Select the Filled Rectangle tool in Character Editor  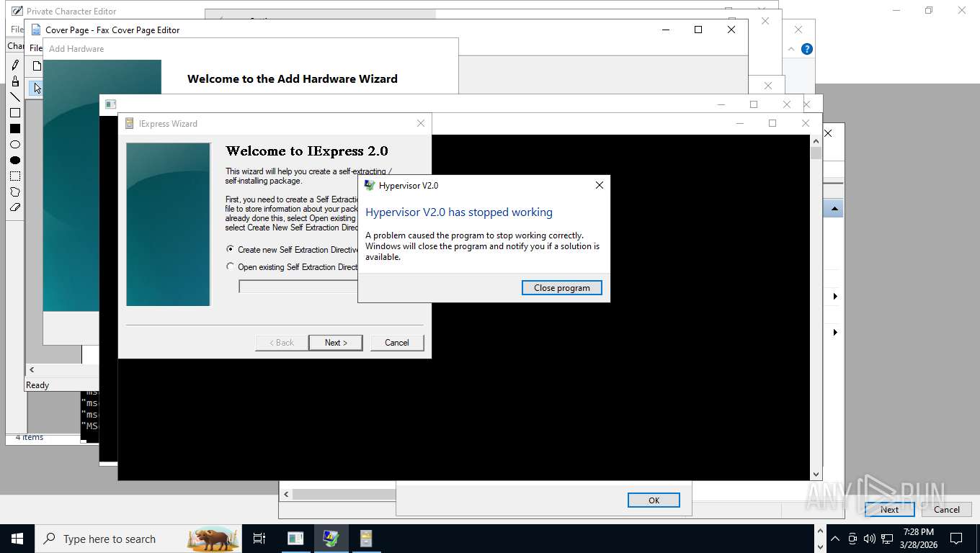click(x=15, y=129)
